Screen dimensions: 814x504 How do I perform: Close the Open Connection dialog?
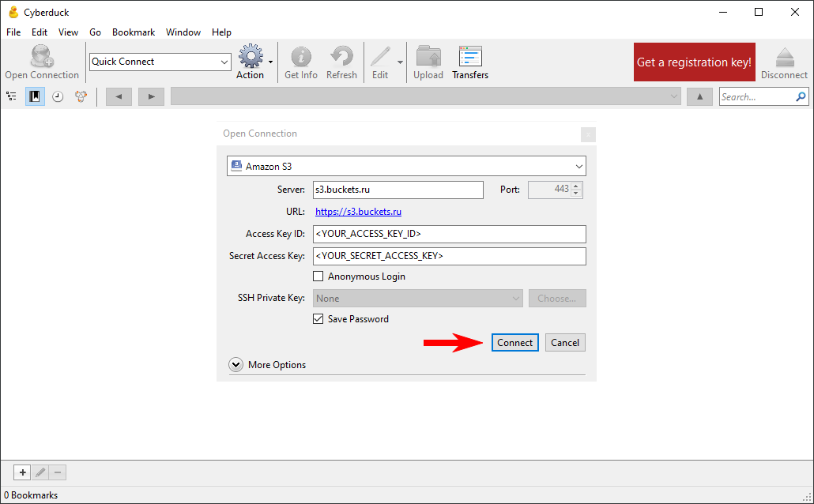pos(588,135)
